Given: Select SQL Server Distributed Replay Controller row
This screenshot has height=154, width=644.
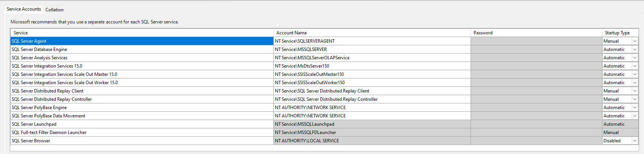Looking at the screenshot, I should [142, 99].
